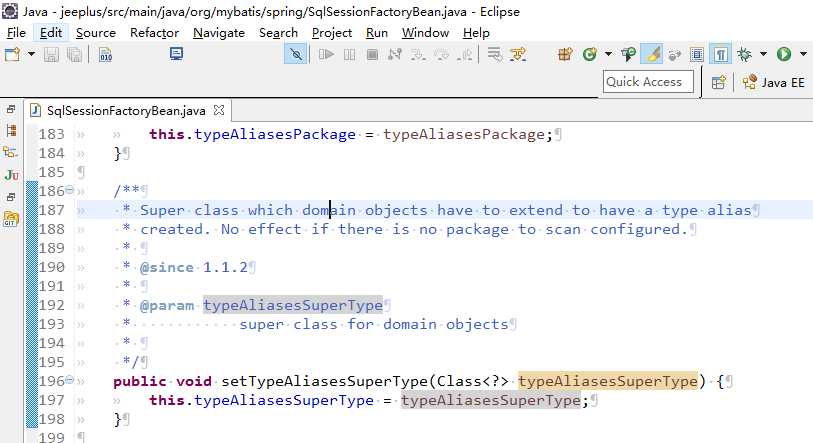813x443 pixels.
Task: Click the Quick Access search field
Action: [648, 82]
